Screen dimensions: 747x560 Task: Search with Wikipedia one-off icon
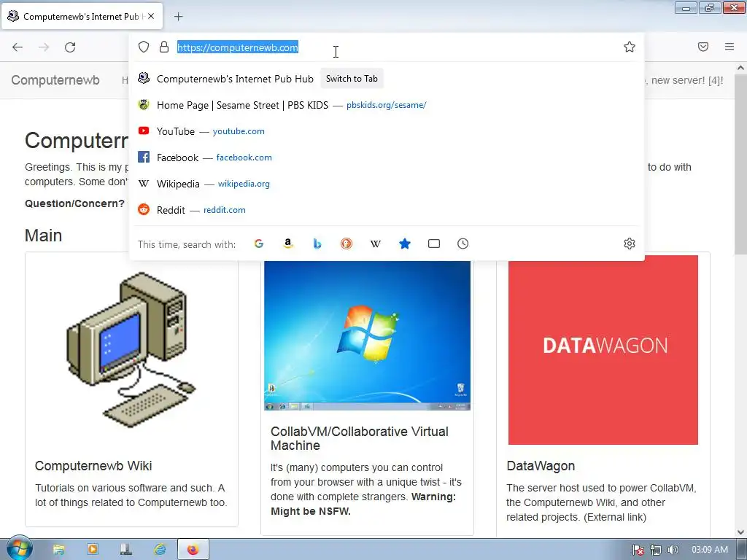(376, 244)
